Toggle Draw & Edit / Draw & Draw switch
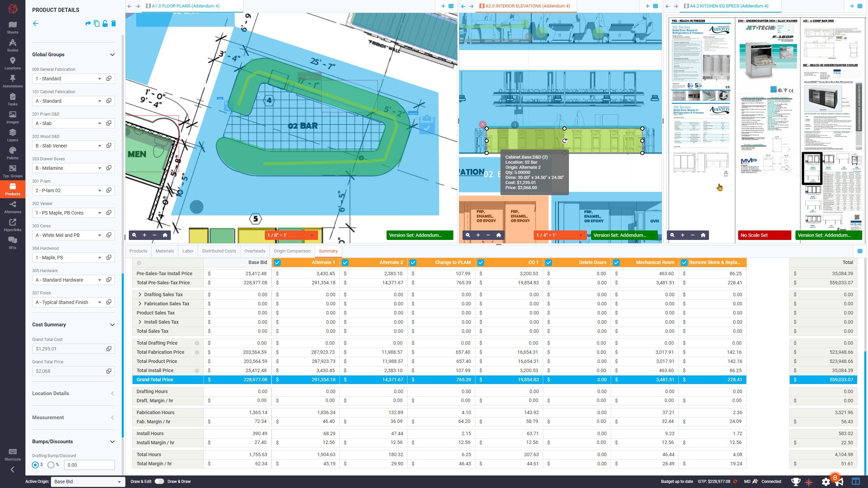Image resolution: width=868 pixels, height=488 pixels. [x=159, y=482]
